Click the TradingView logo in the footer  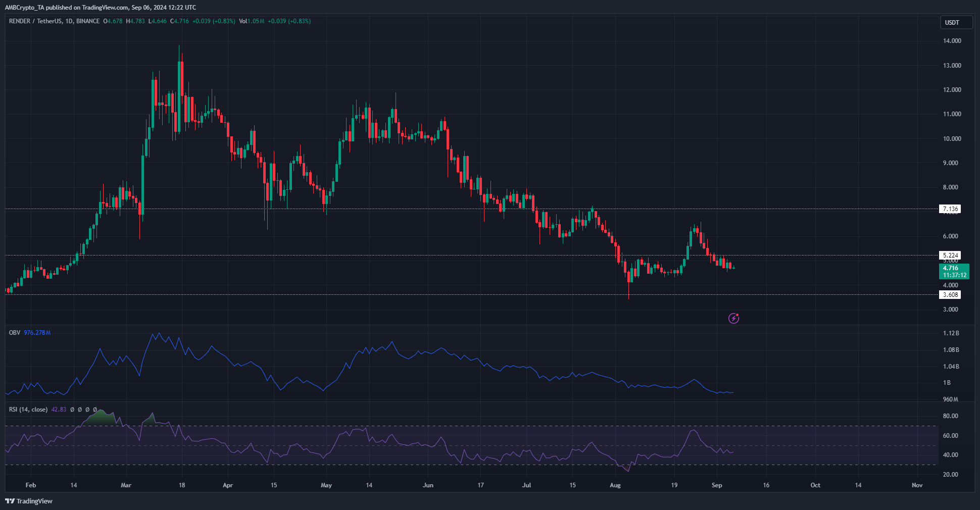pos(29,501)
